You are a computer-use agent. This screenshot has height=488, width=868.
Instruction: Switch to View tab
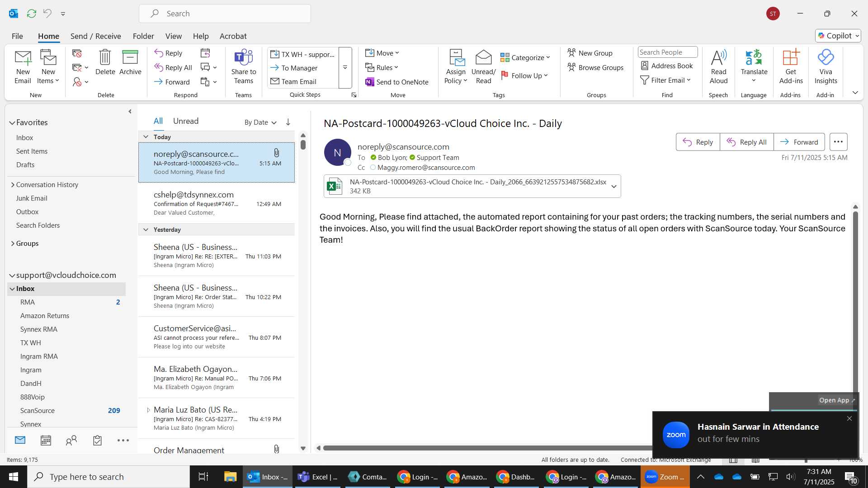[x=173, y=36]
